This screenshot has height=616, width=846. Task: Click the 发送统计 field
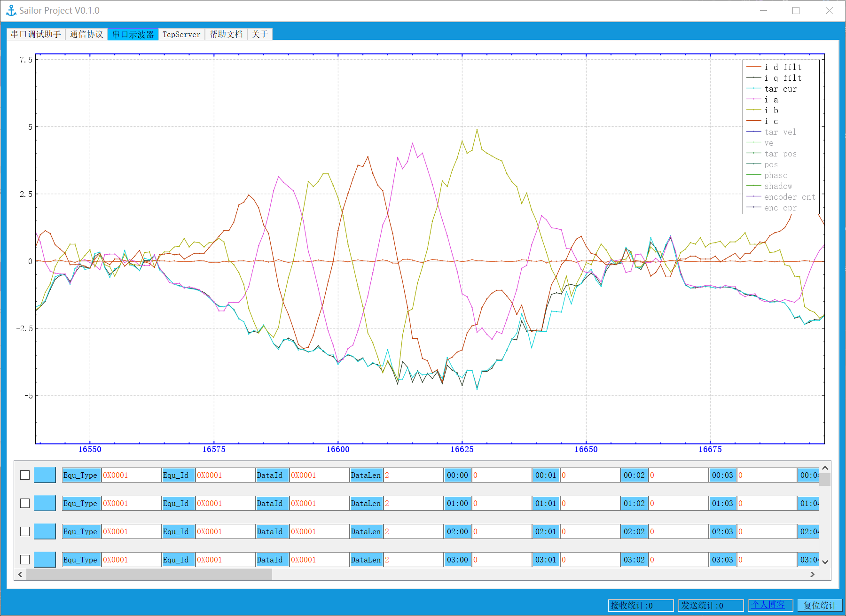pos(711,605)
